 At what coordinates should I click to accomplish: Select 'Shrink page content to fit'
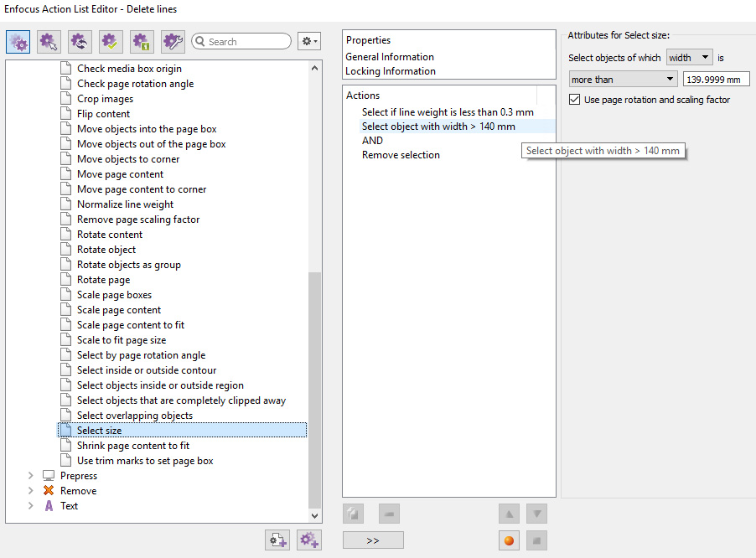tap(133, 446)
